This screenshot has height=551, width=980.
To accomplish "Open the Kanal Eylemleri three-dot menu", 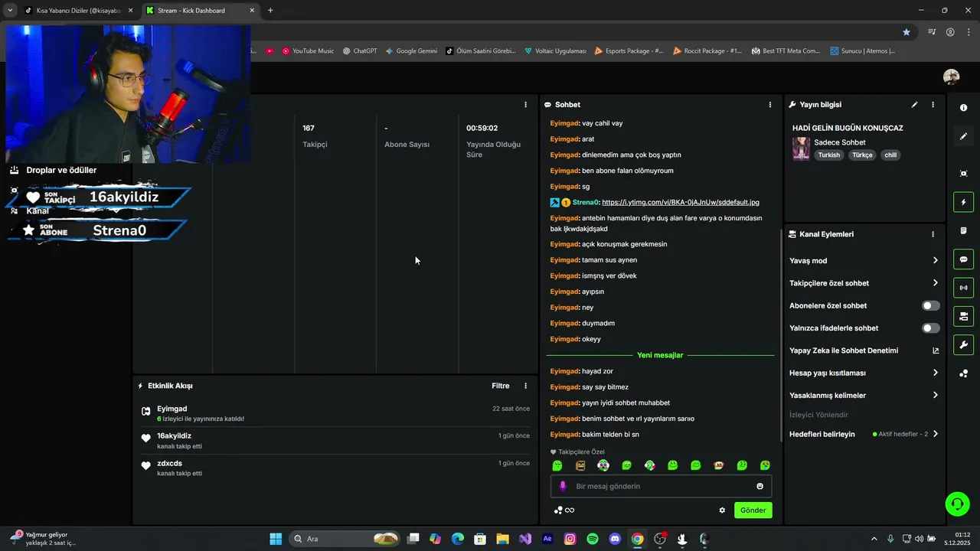I will 933,234.
